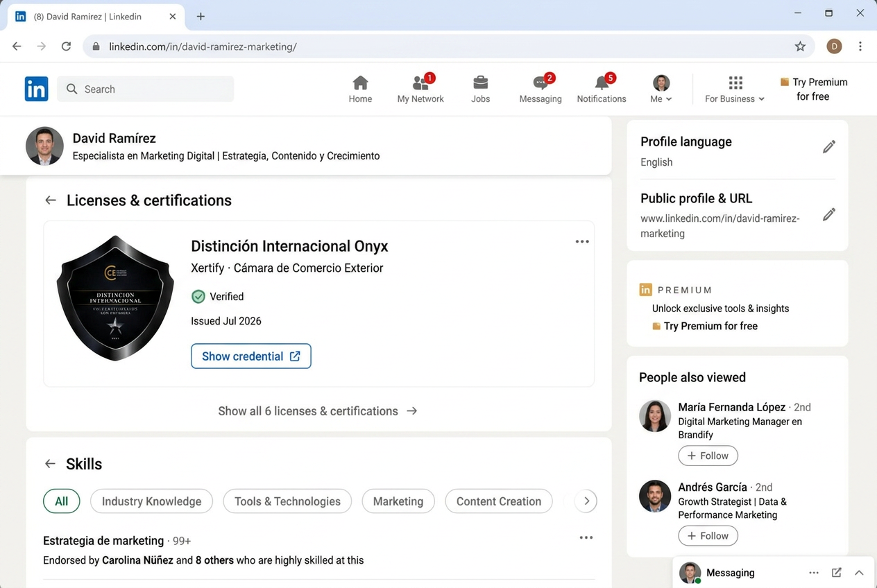Select the Marketing skills filter
Image resolution: width=877 pixels, height=588 pixels.
point(398,501)
